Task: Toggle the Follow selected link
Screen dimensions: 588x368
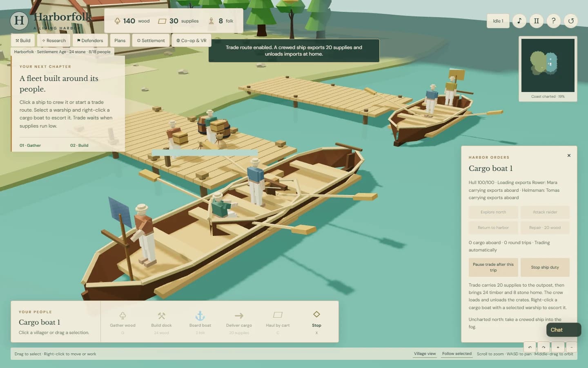Action: (x=457, y=354)
